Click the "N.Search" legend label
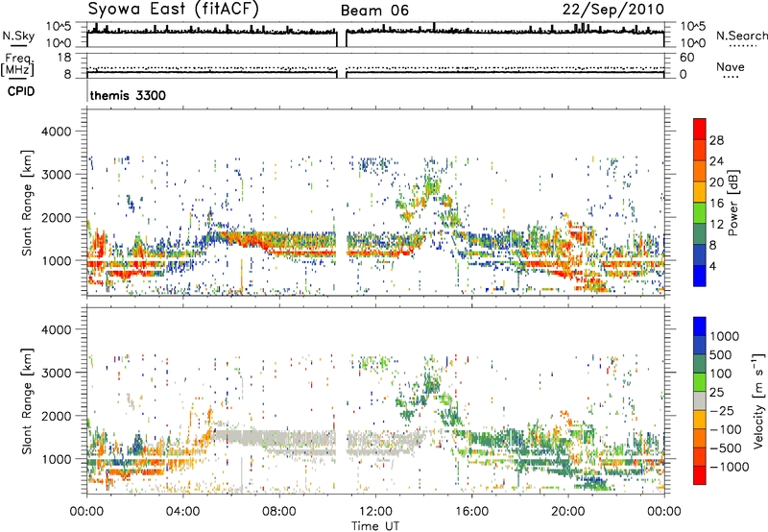Viewport: 768px width, 532px height. coord(741,36)
